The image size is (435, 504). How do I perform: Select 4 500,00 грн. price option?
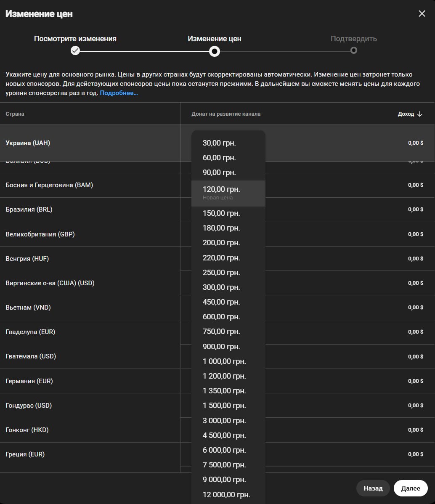point(228,435)
